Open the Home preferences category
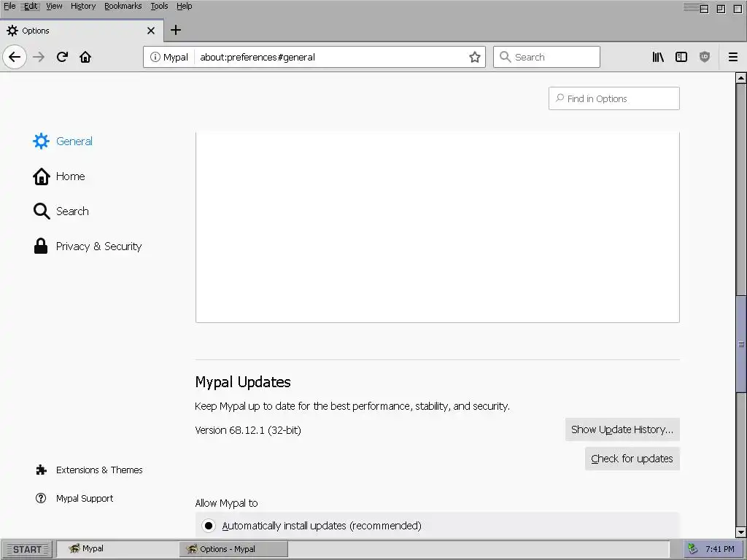The width and height of the screenshot is (747, 560). pos(59,176)
